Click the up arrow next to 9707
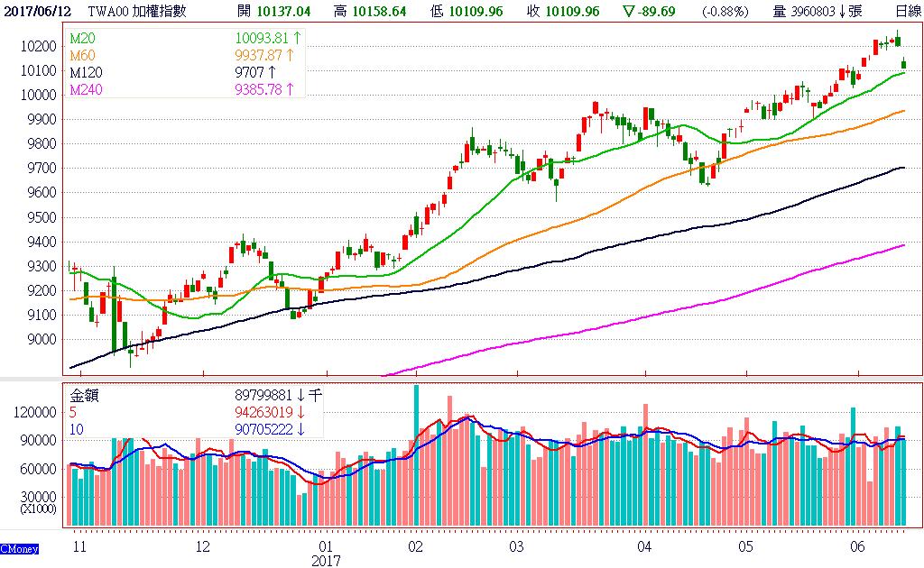The width and height of the screenshot is (924, 568). (272, 72)
